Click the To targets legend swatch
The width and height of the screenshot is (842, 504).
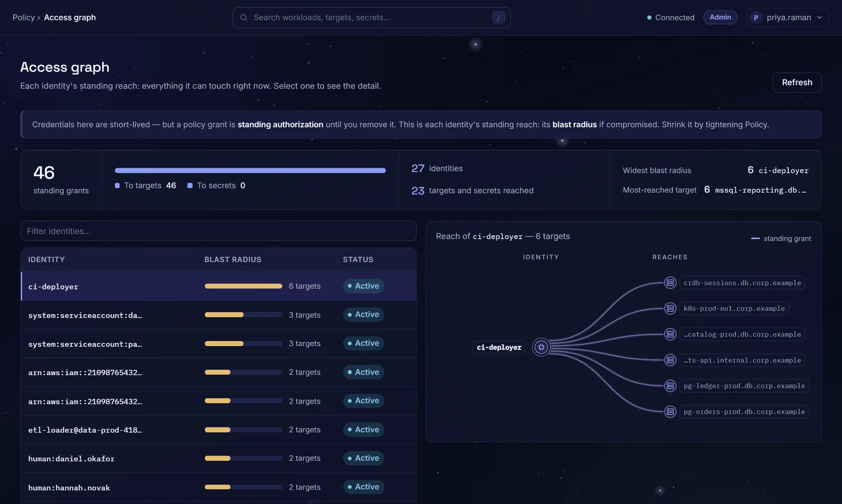[x=117, y=185]
